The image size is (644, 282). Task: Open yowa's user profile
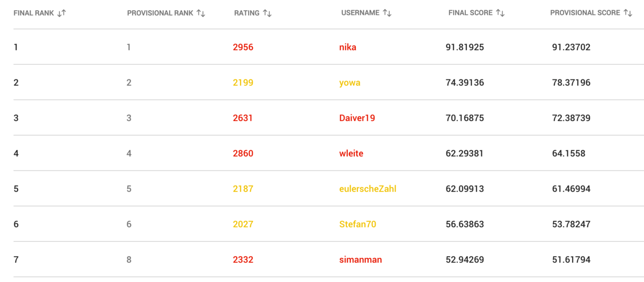(350, 83)
